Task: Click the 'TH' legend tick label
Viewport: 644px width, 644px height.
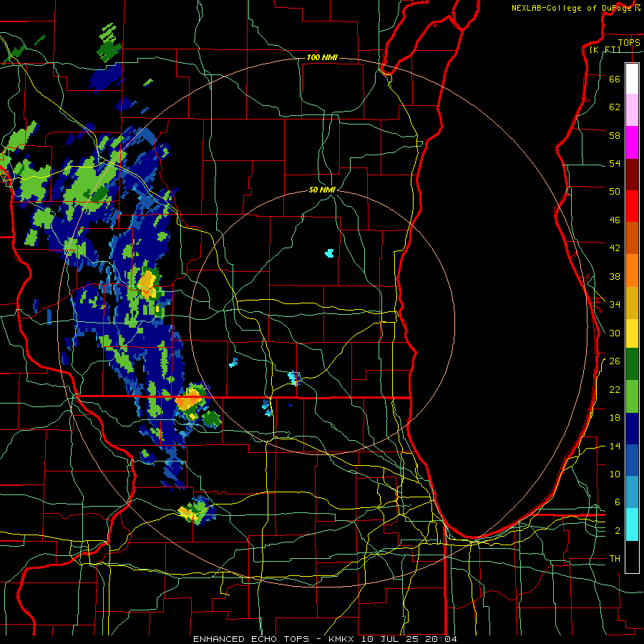Action: pyautogui.click(x=615, y=559)
